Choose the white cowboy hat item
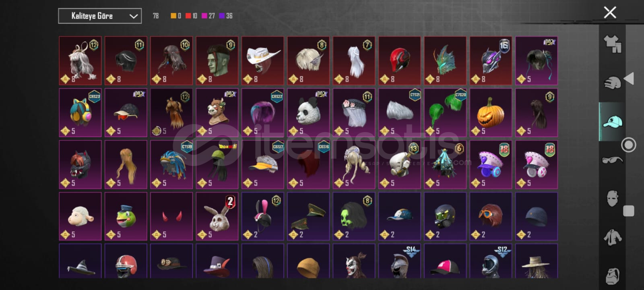Image resolution: width=644 pixels, height=290 pixels. pyautogui.click(x=262, y=61)
